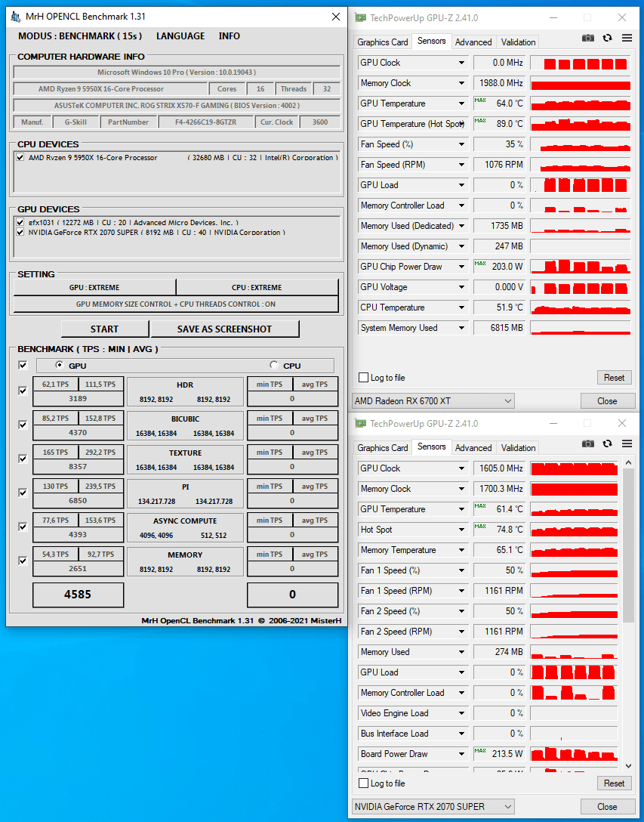Open Fan 2 Speed (RPM) sensor dropdown
This screenshot has width=644, height=822.
(461, 632)
